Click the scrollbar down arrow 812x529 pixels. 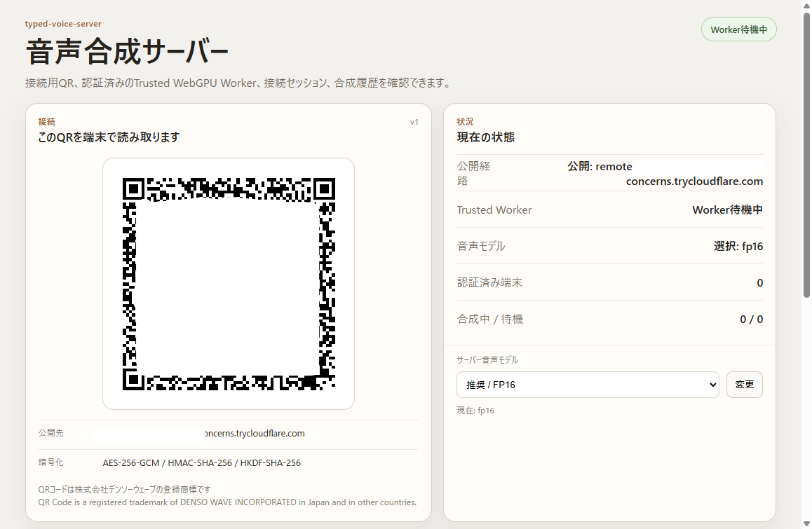coord(806,524)
